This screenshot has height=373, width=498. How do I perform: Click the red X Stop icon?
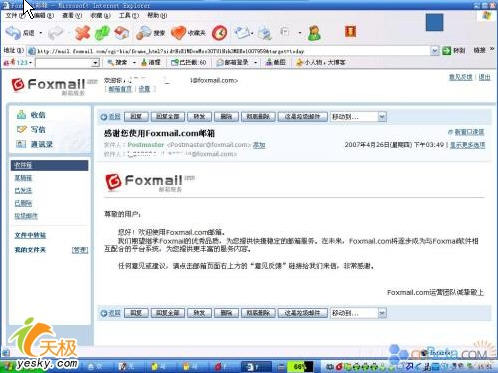[x=82, y=33]
